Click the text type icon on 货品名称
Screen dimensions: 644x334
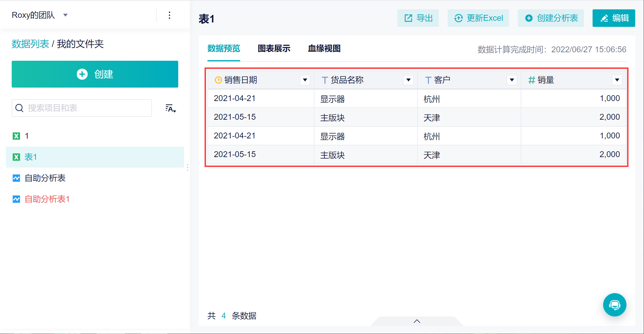coord(324,80)
